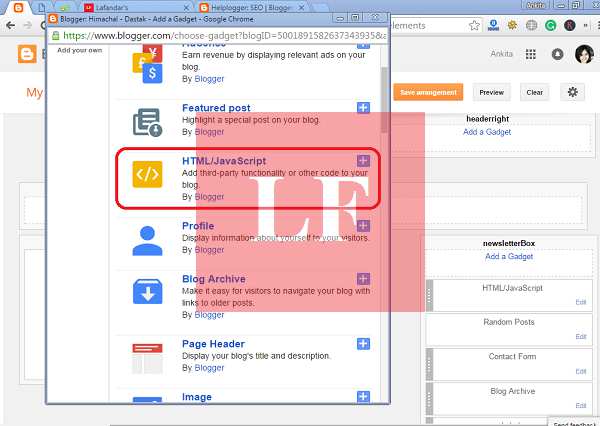Click the Clear button
The width and height of the screenshot is (600, 426).
click(534, 92)
